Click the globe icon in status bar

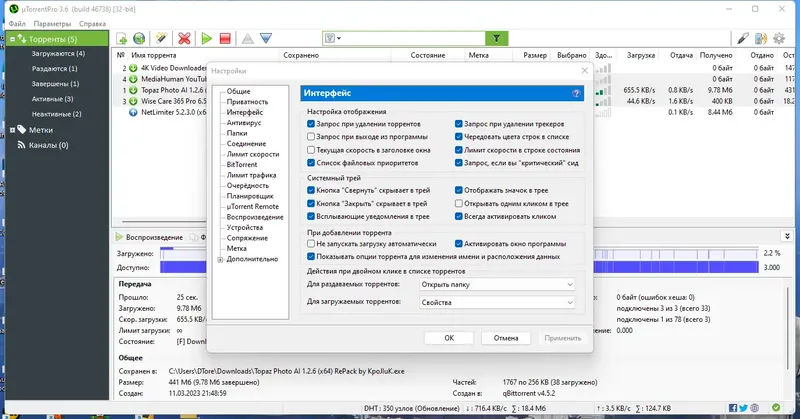pos(755,408)
